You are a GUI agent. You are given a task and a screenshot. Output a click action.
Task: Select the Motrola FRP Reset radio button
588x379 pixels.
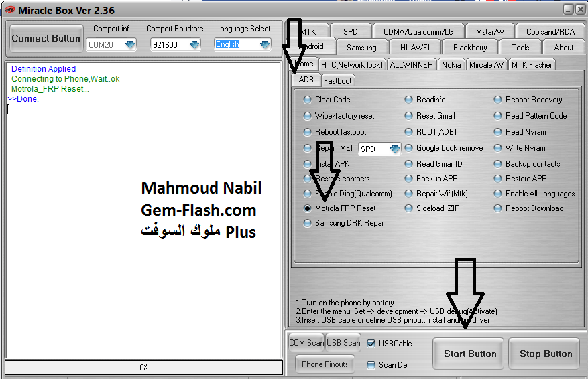click(307, 208)
